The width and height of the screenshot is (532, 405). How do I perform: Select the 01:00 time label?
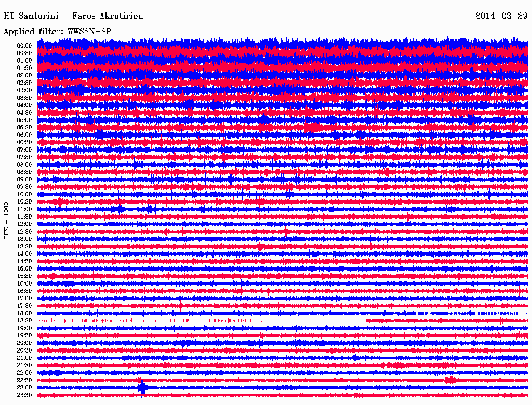coord(24,60)
